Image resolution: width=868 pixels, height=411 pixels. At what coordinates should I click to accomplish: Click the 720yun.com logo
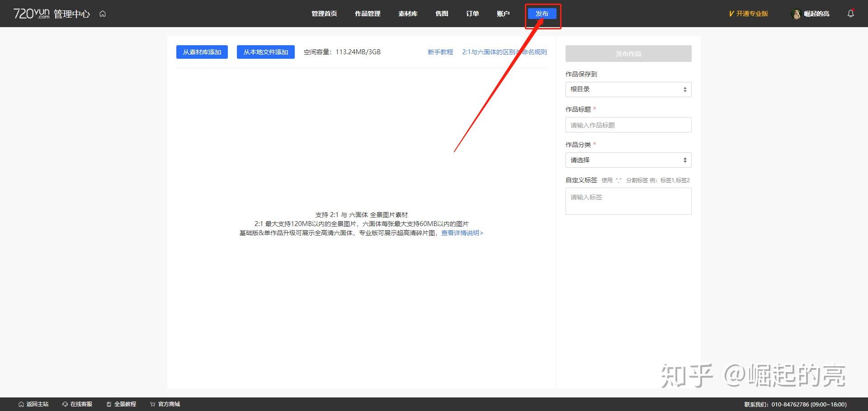pos(32,14)
